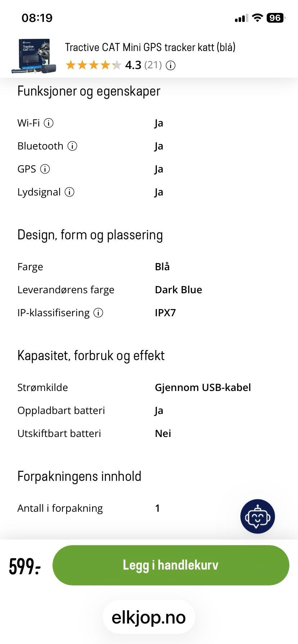Open the chatbot robot assistant

tap(257, 516)
